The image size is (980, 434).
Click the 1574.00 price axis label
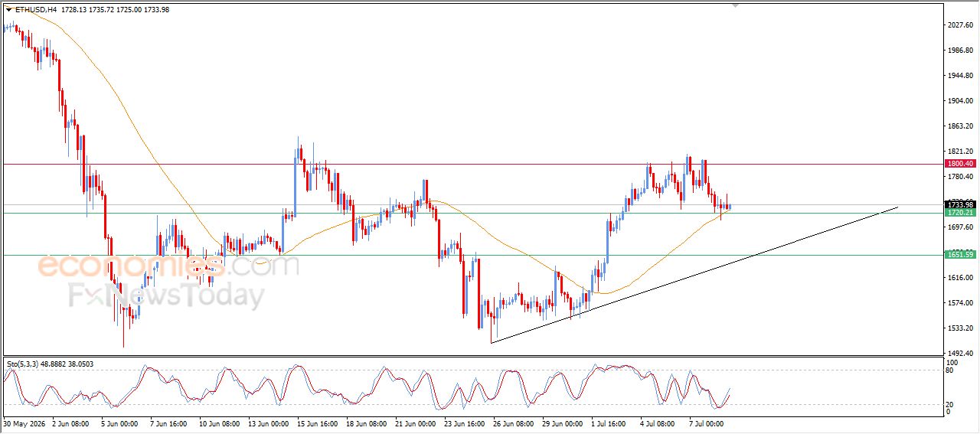(962, 303)
